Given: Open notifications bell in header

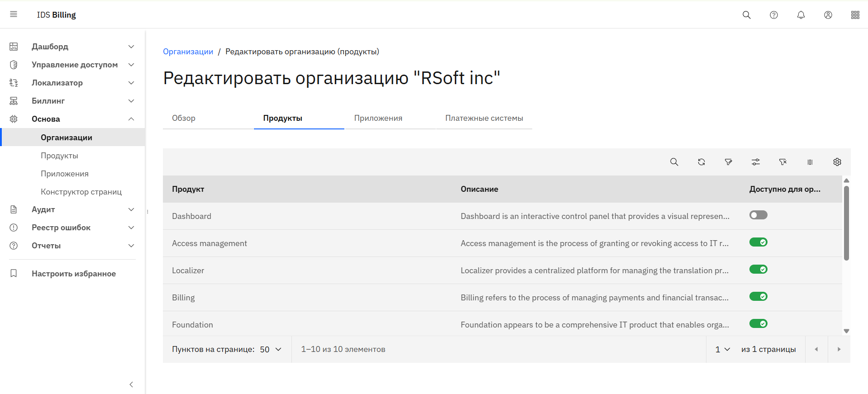Looking at the screenshot, I should (801, 15).
